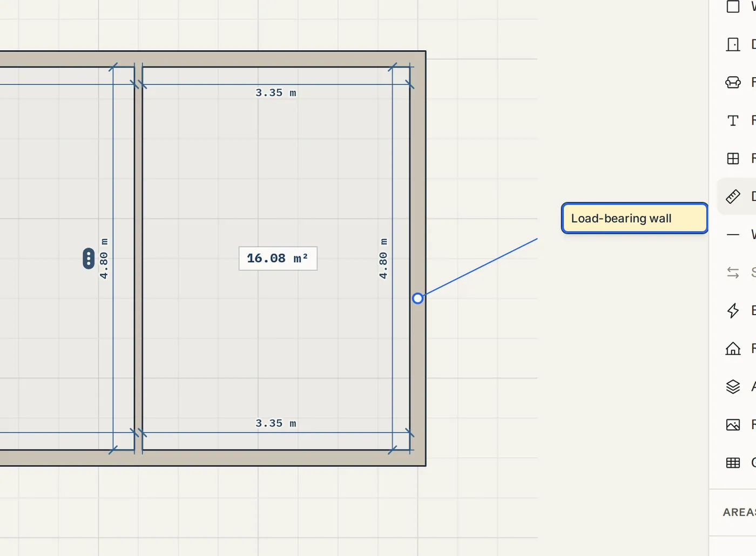Click the 4.80 m dimension in left room

click(x=104, y=259)
